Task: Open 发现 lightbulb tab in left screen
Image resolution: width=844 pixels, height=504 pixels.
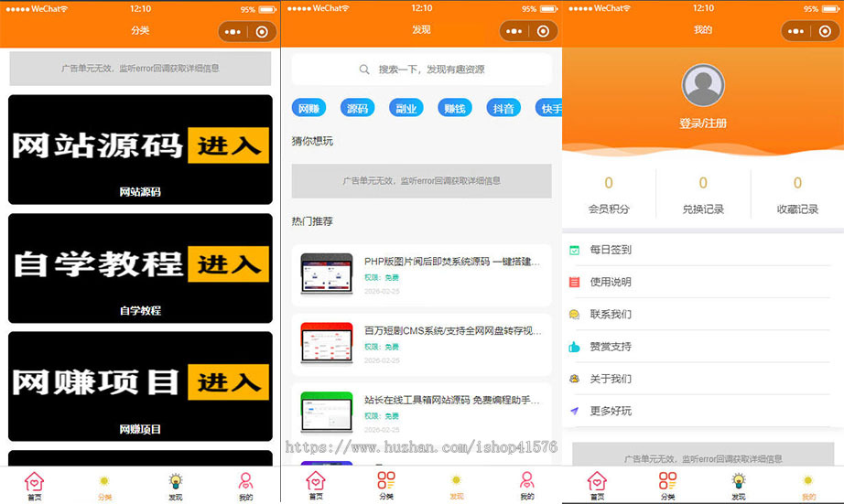Action: coord(176,486)
